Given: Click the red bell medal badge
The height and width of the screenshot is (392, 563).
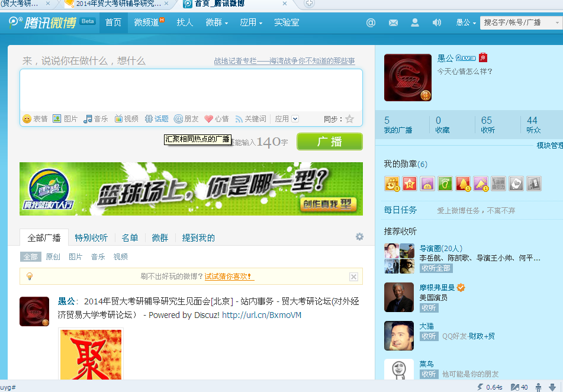Looking at the screenshot, I should pyautogui.click(x=463, y=184).
